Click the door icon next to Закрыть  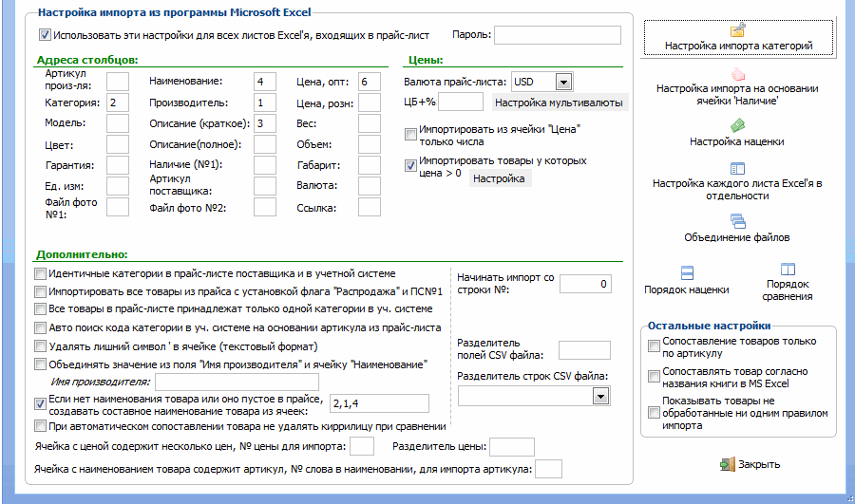[728, 464]
